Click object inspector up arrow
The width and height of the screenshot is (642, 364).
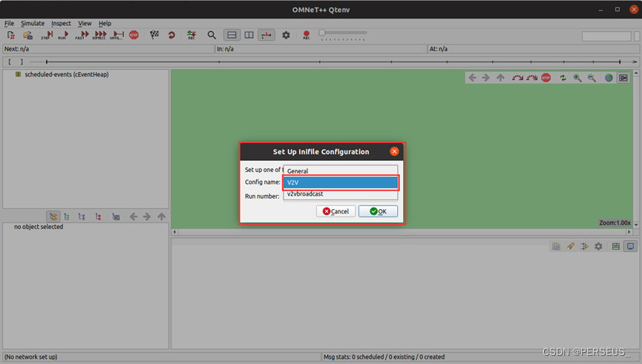162,216
